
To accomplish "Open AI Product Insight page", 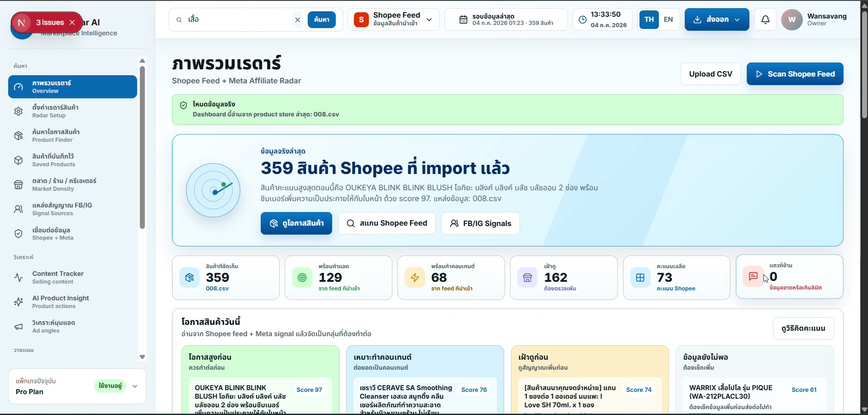I will tap(72, 302).
